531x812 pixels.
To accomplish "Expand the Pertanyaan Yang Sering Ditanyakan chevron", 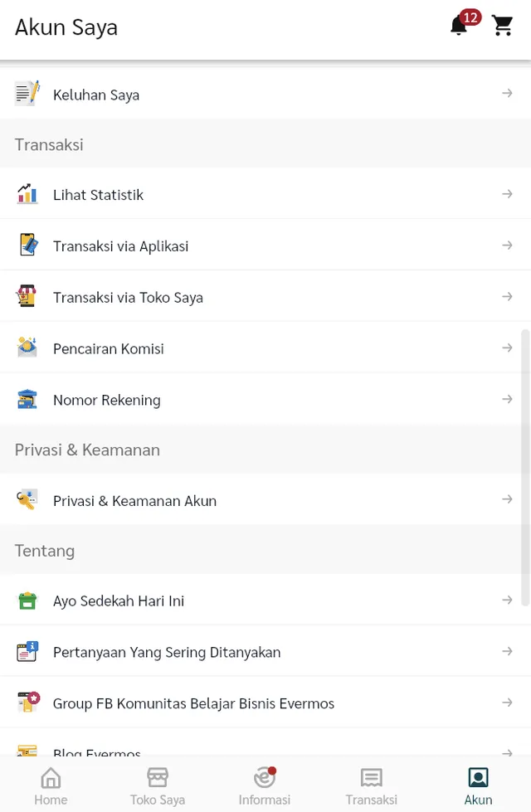I will [507, 651].
